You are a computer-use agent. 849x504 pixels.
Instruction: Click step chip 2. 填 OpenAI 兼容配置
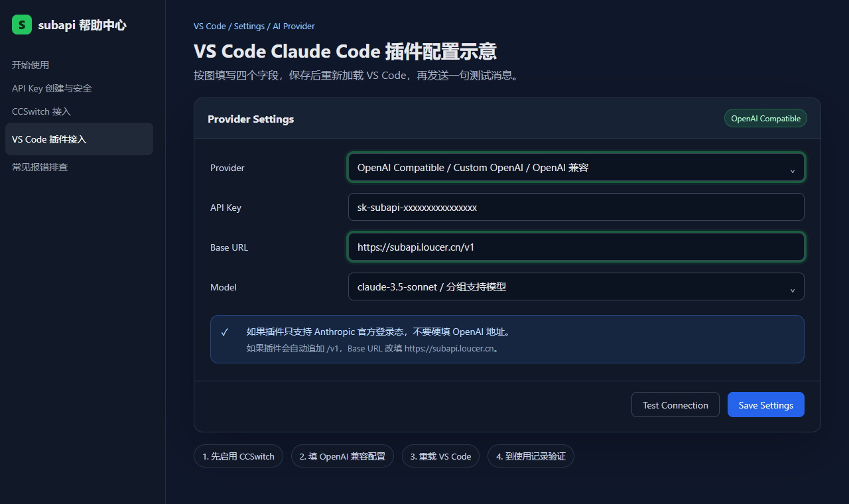pyautogui.click(x=342, y=456)
